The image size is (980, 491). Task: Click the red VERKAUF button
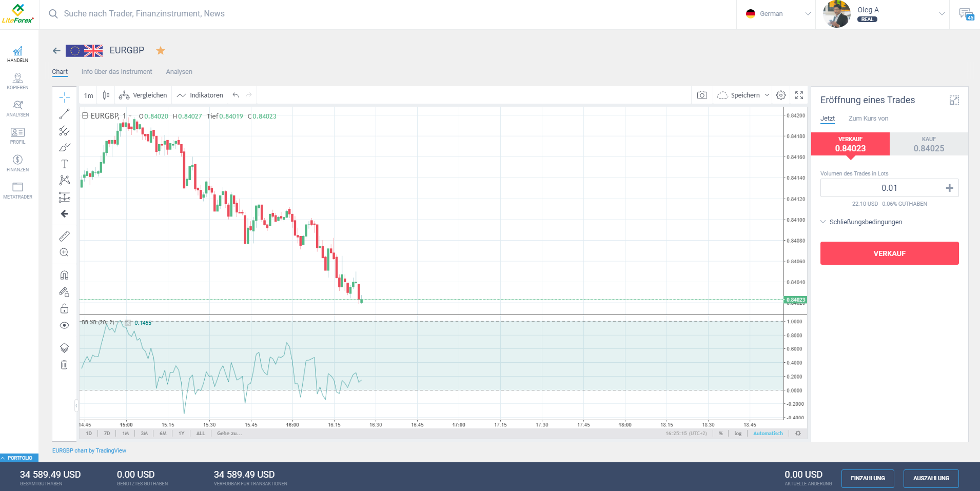click(x=889, y=253)
